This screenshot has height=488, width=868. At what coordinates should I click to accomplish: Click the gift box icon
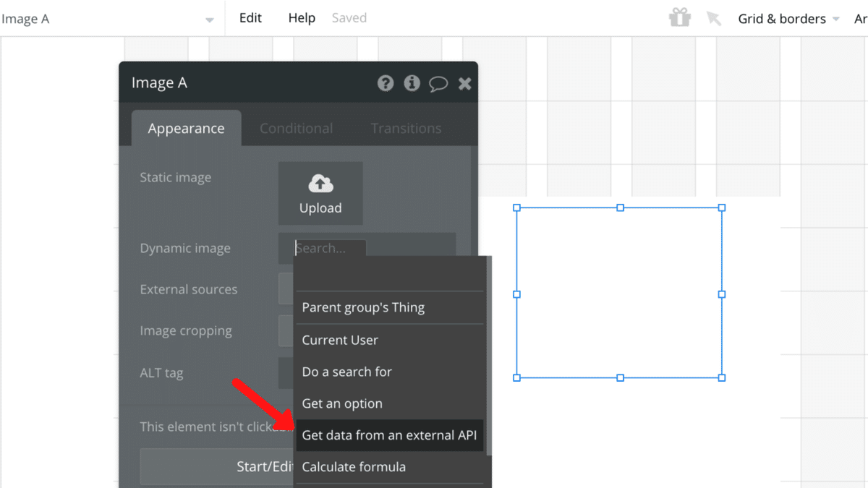(679, 18)
